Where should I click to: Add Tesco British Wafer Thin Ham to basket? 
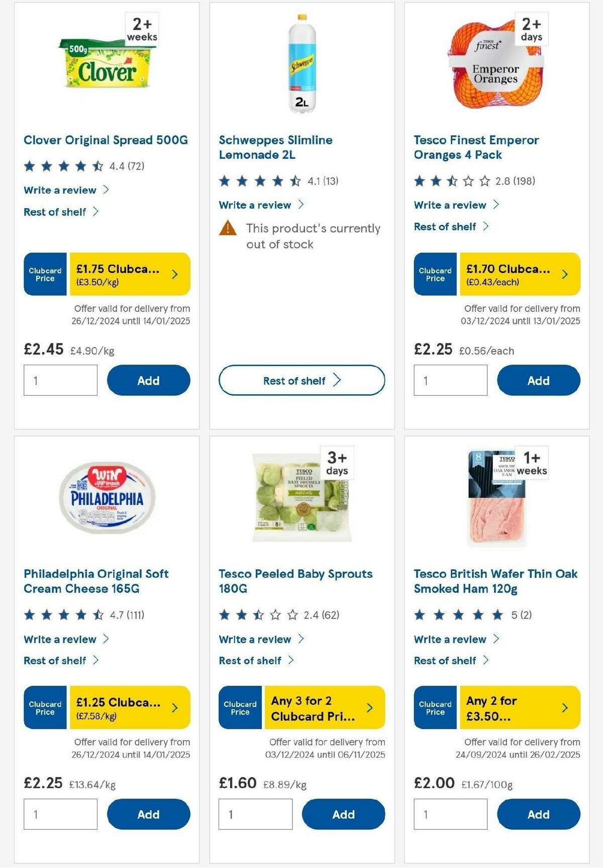point(538,814)
